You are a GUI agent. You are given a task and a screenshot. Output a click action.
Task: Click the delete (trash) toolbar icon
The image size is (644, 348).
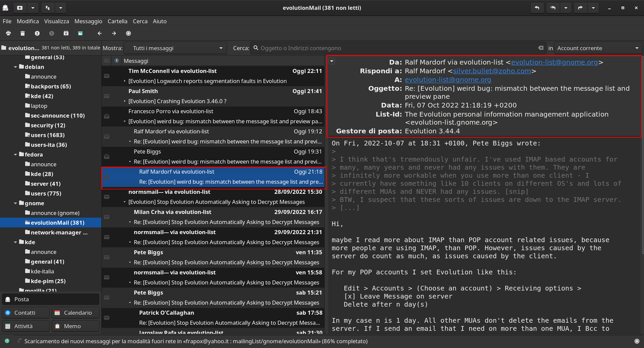click(x=23, y=33)
